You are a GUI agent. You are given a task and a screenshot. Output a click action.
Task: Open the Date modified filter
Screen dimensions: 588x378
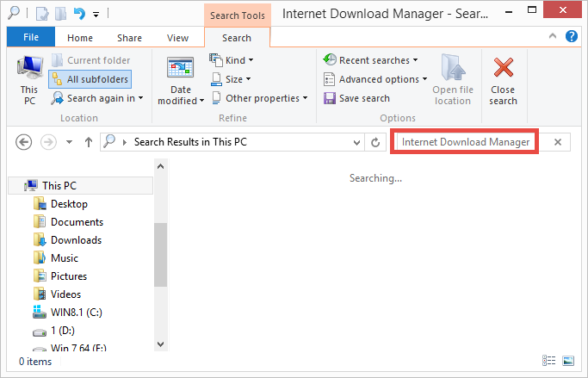(181, 80)
